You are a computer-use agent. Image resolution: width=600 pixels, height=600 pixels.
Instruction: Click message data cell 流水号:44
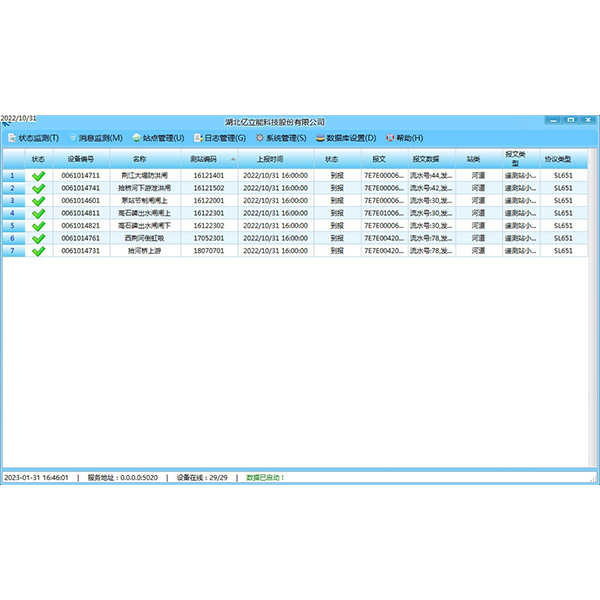pyautogui.click(x=432, y=176)
